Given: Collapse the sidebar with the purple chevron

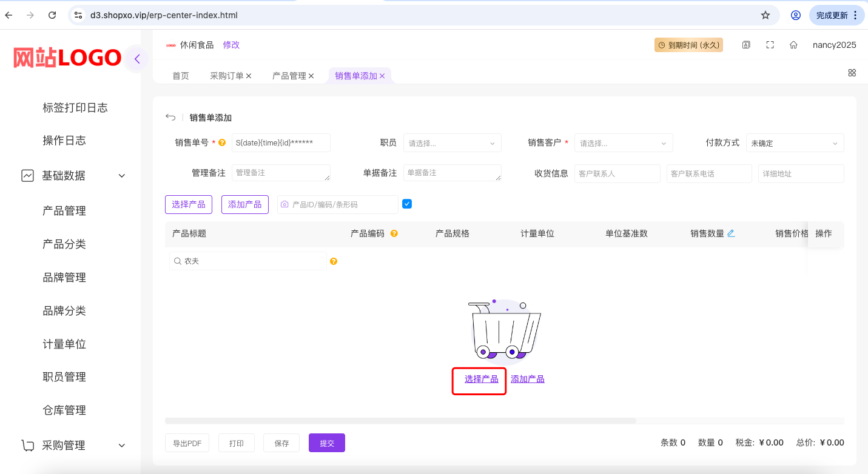Looking at the screenshot, I should point(137,59).
